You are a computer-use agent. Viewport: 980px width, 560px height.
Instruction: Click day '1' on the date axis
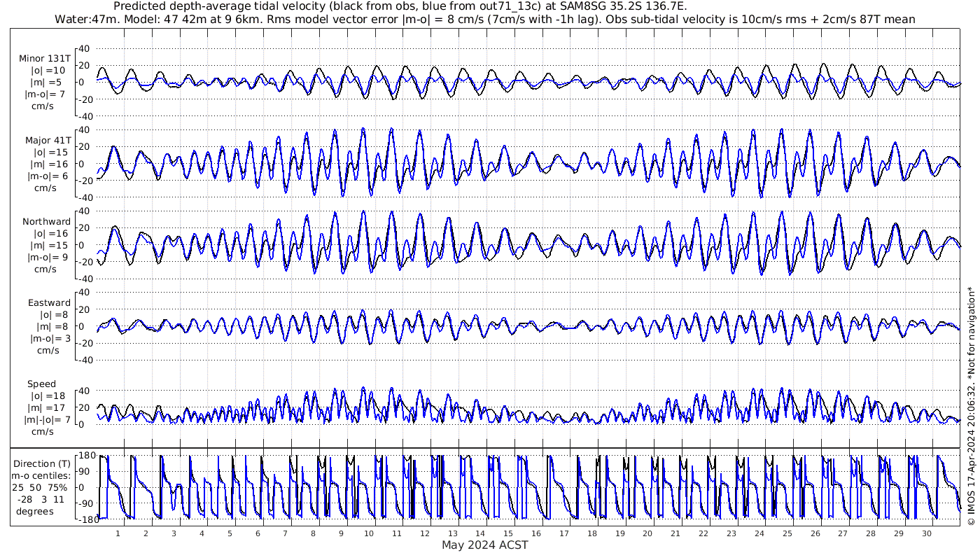click(118, 533)
